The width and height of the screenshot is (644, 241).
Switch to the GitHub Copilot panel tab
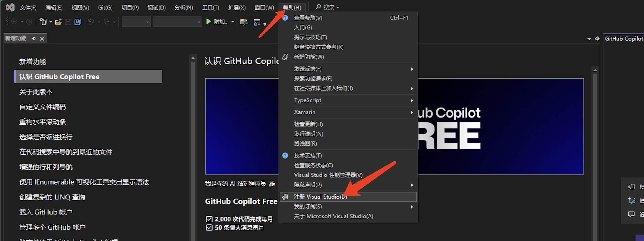click(624, 39)
